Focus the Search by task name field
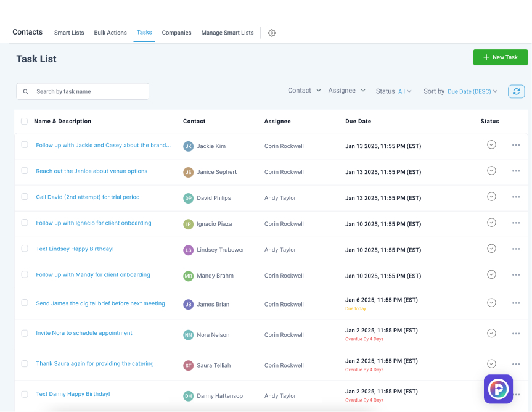This screenshot has width=532, height=412. click(x=83, y=92)
